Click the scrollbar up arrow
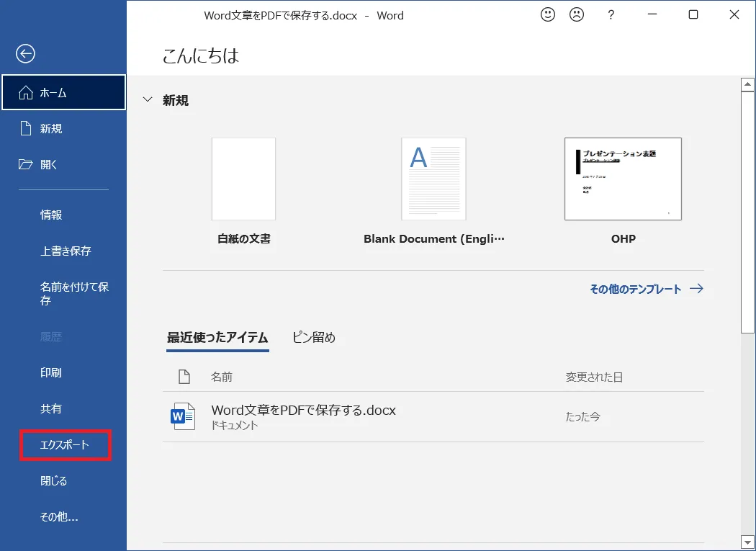This screenshot has width=756, height=551. pyautogui.click(x=747, y=84)
